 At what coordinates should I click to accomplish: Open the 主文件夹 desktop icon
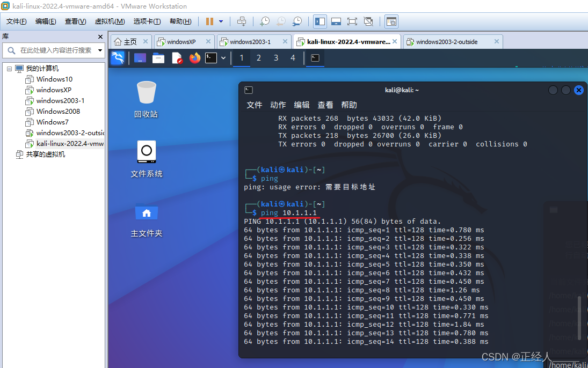(x=146, y=220)
